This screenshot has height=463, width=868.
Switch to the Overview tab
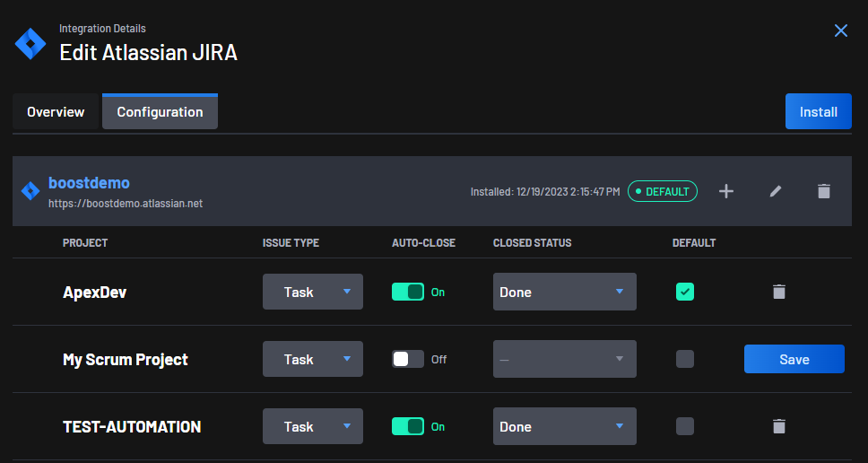(x=56, y=112)
